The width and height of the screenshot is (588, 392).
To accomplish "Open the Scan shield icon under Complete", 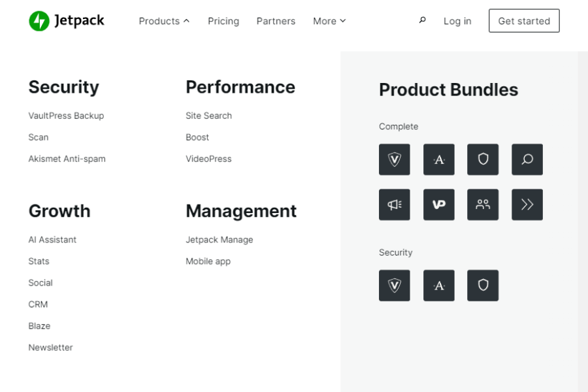I will (483, 159).
